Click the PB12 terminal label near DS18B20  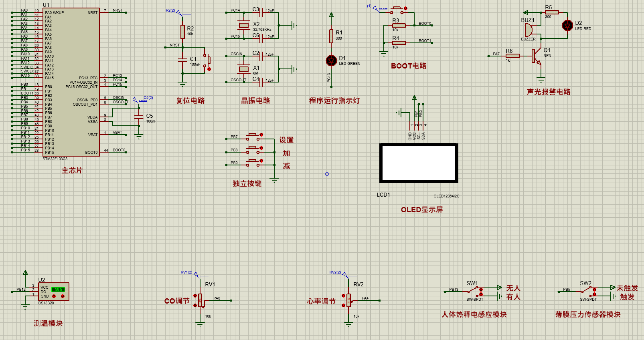click(x=21, y=290)
